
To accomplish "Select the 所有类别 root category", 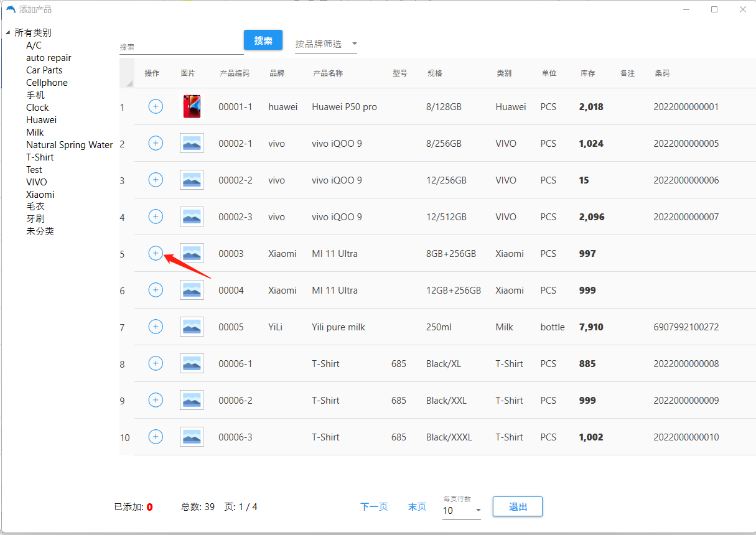I will point(33,33).
